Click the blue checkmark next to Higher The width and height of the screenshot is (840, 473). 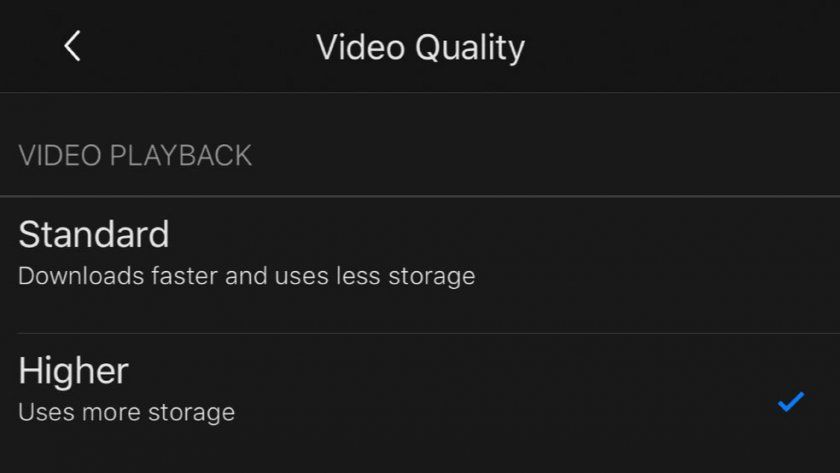click(x=791, y=401)
